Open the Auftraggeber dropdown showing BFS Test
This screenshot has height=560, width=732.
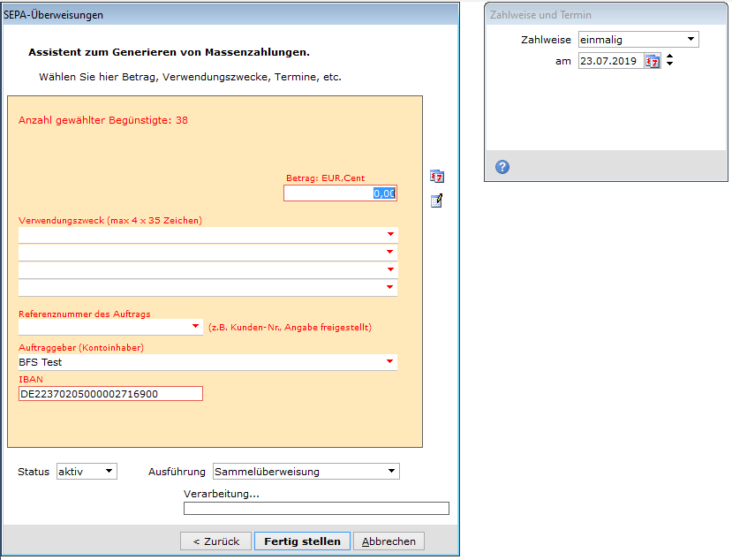coord(389,361)
